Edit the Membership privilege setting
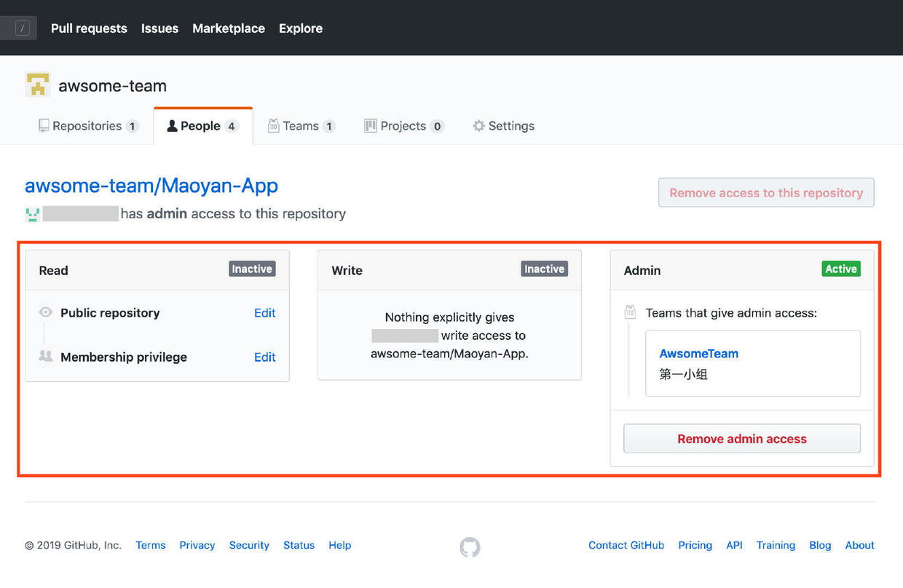The width and height of the screenshot is (903, 588). point(264,357)
